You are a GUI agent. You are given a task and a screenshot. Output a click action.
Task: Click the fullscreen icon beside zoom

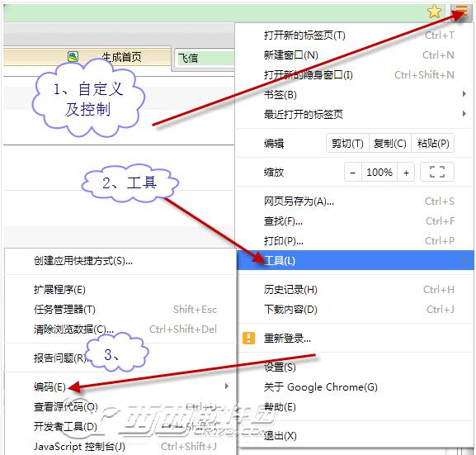[437, 172]
